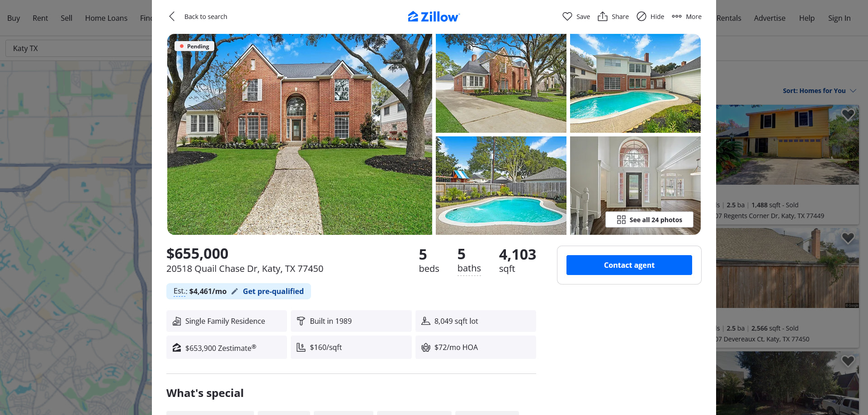Click the Katy TX search field
This screenshot has width=868, height=415.
click(79, 48)
